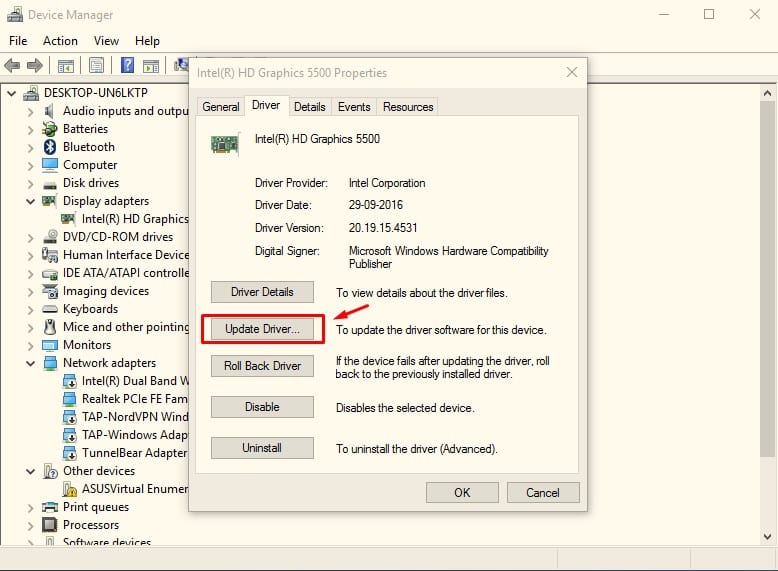Switch to the Resources tab
The image size is (778, 571).
pyautogui.click(x=408, y=107)
